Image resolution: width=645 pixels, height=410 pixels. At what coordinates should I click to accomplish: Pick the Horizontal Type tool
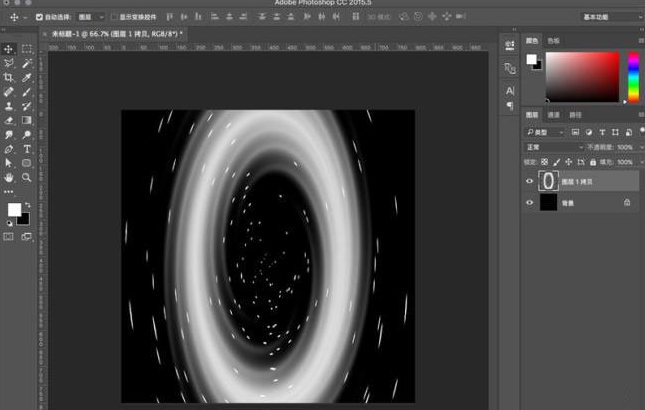coord(27,149)
